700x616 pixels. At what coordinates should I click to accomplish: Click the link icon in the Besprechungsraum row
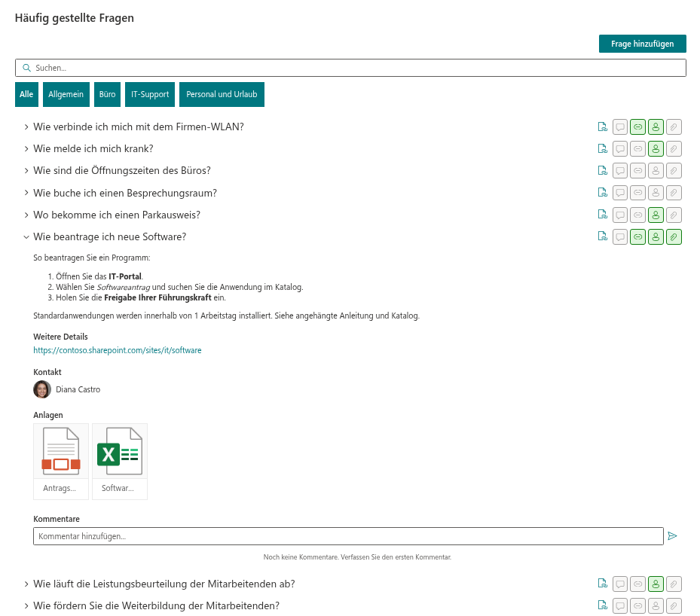(x=638, y=193)
